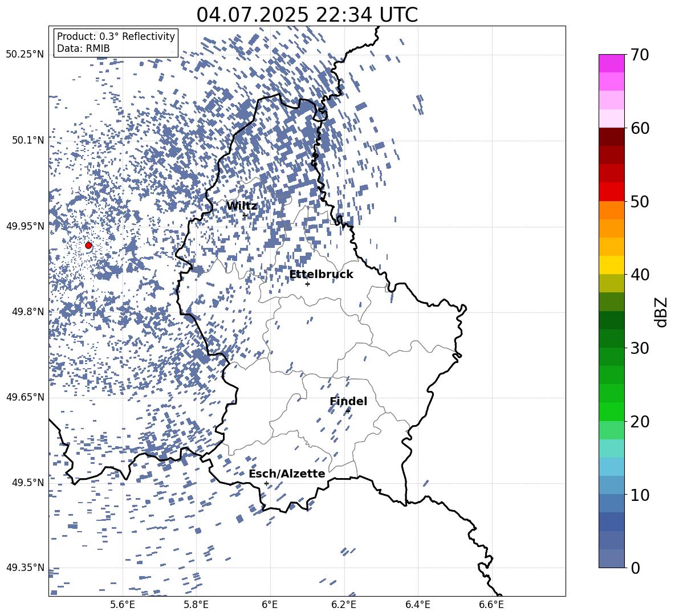Click the 5.8°E longitude label
The width and height of the screenshot is (675, 616).
pos(196,605)
